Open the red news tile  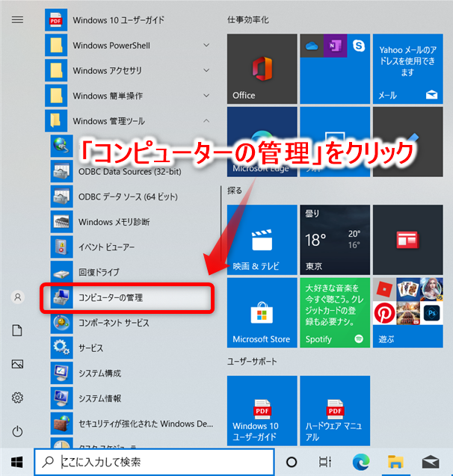pyautogui.click(x=407, y=240)
